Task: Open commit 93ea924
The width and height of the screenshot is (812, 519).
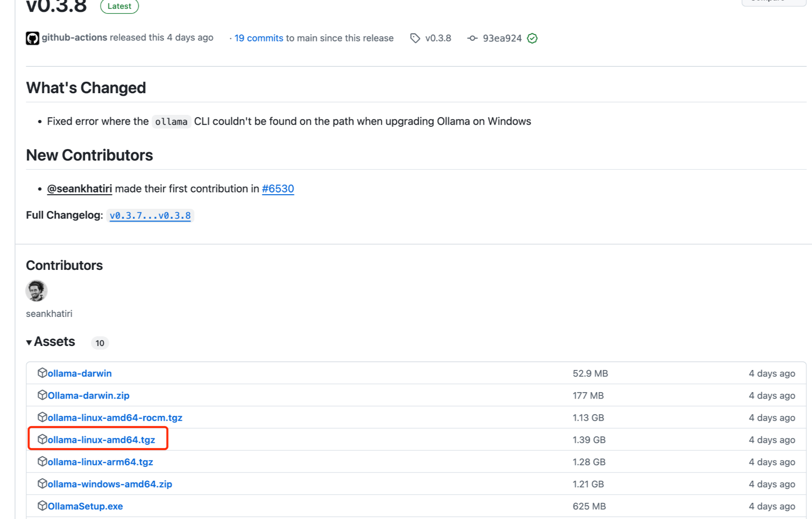Action: tap(502, 38)
